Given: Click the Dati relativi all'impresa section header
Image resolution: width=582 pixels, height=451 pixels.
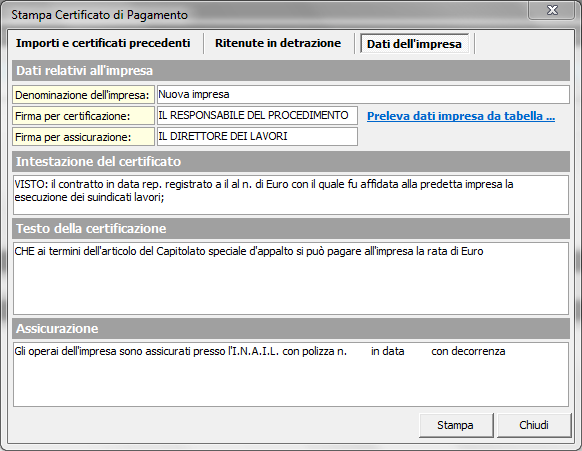Looking at the screenshot, I should pos(291,71).
